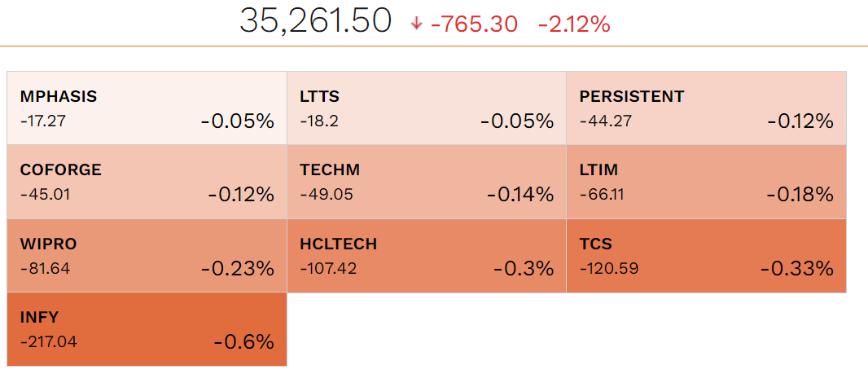Click the -0.3% change in HCLTECH tile
This screenshot has width=868, height=374.
pos(524,268)
